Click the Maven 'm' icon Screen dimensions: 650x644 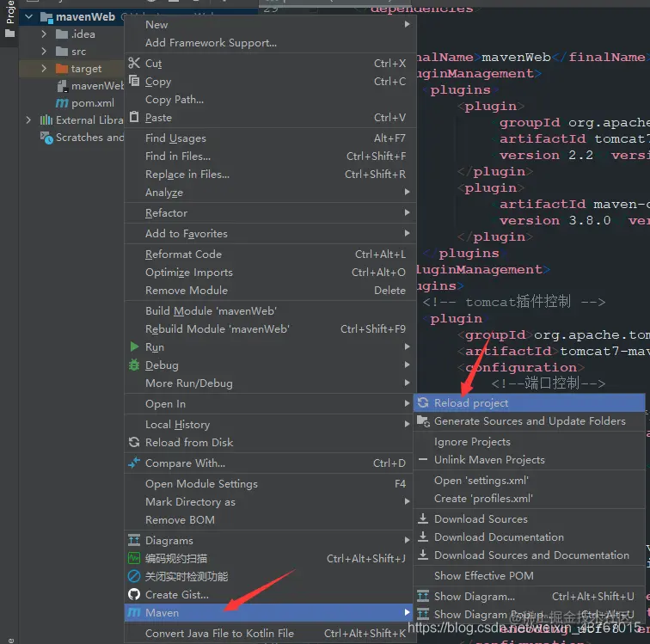[x=134, y=612]
